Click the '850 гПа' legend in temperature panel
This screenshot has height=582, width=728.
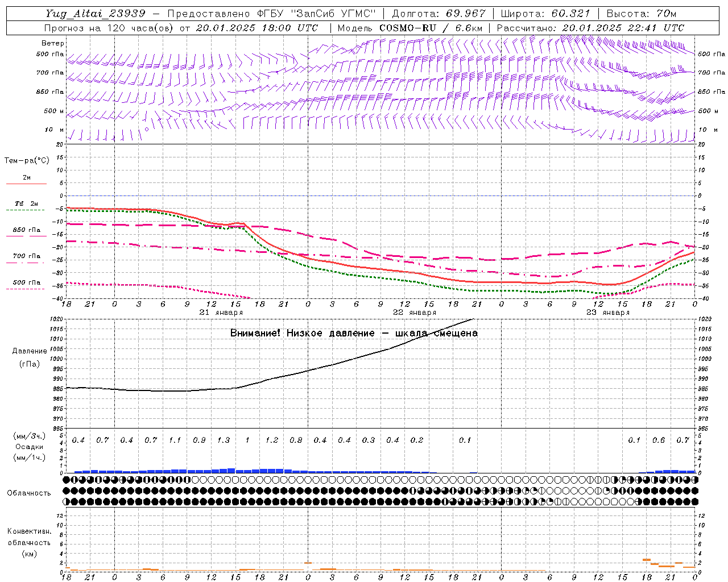[x=26, y=230]
